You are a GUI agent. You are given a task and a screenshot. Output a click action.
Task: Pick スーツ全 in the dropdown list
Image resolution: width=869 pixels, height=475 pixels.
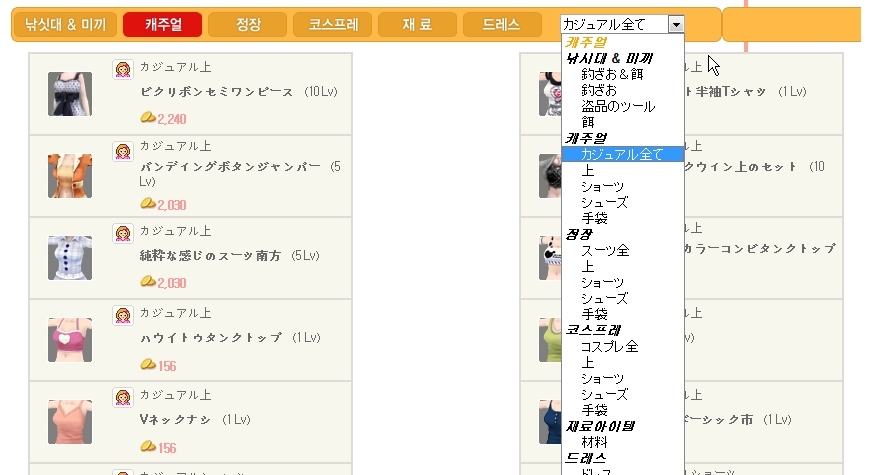pyautogui.click(x=605, y=250)
